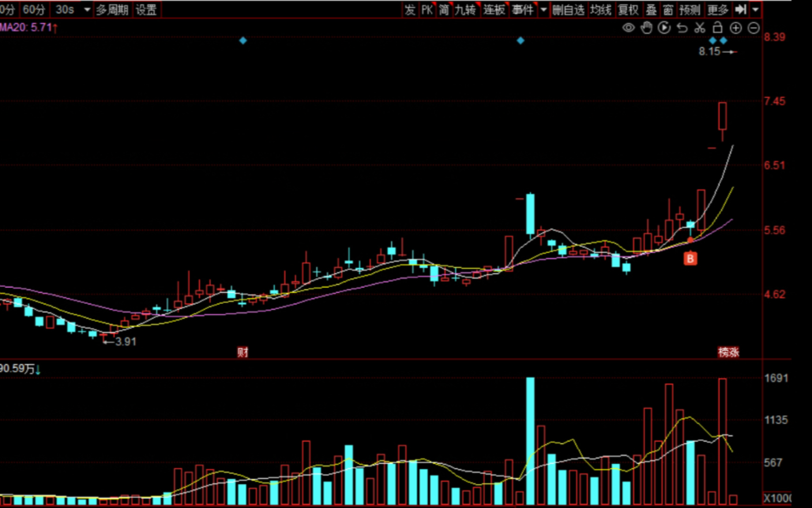
Task: Toggle the eye visibility icon
Action: pos(629,28)
